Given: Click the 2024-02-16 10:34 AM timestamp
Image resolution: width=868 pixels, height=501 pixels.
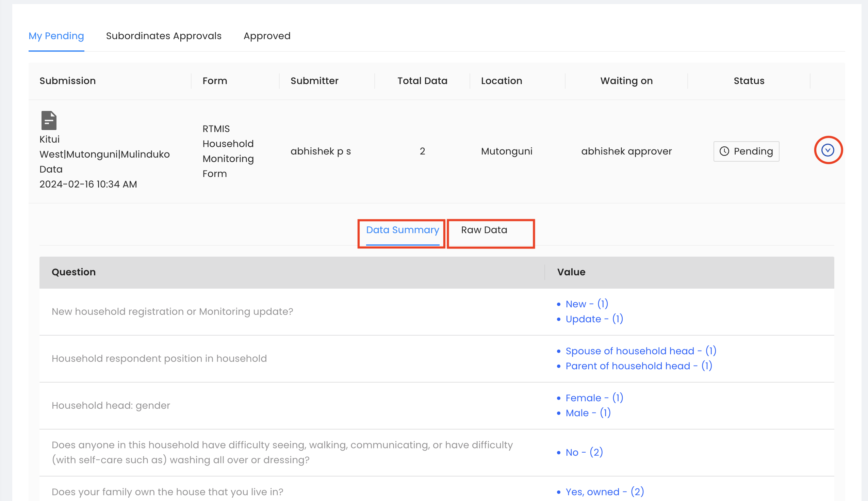Looking at the screenshot, I should point(88,184).
